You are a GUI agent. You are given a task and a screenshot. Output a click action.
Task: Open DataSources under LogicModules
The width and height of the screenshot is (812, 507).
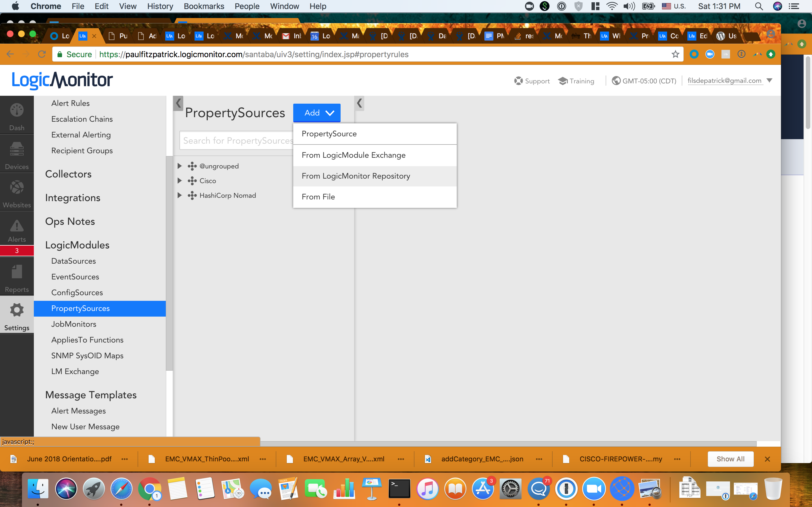coord(74,261)
